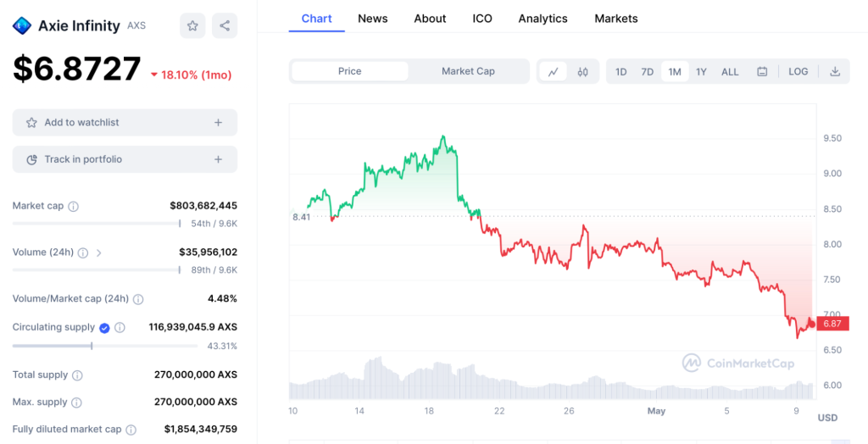
Task: Toggle the LOG scale option
Action: (x=798, y=71)
